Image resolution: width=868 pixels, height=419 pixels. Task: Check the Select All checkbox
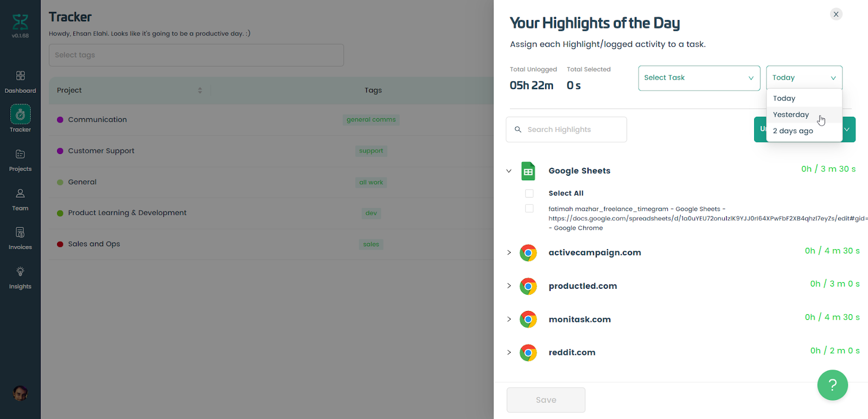tap(529, 193)
